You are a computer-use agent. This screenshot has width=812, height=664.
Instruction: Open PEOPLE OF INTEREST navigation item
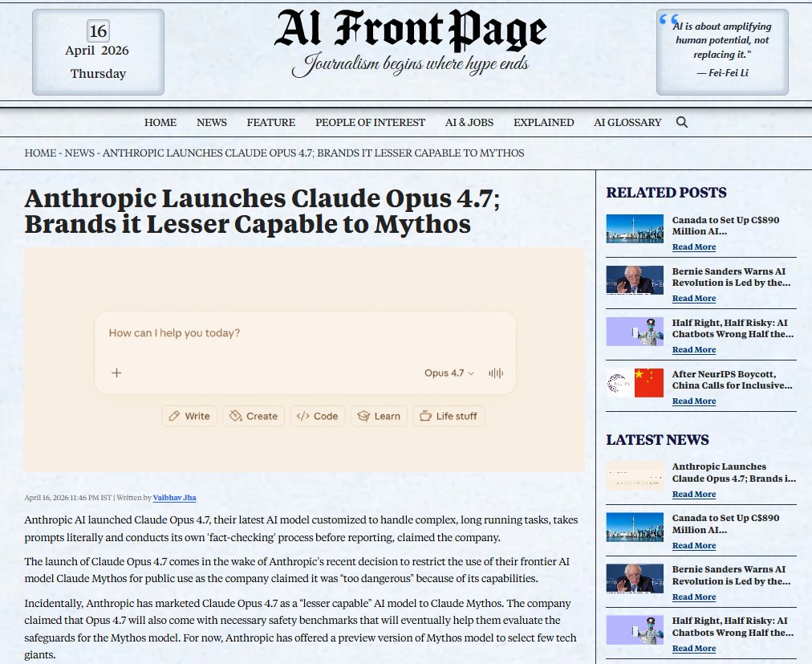(370, 122)
